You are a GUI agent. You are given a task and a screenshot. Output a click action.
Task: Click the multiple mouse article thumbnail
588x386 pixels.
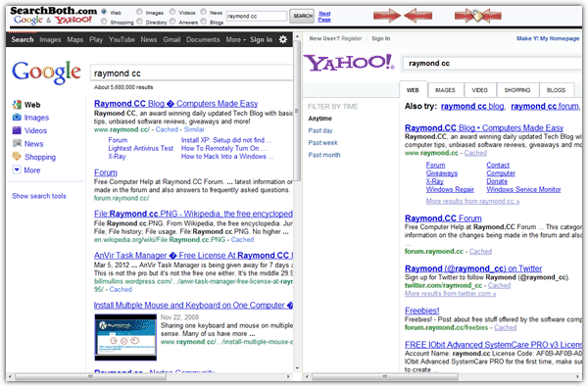pyautogui.click(x=125, y=337)
